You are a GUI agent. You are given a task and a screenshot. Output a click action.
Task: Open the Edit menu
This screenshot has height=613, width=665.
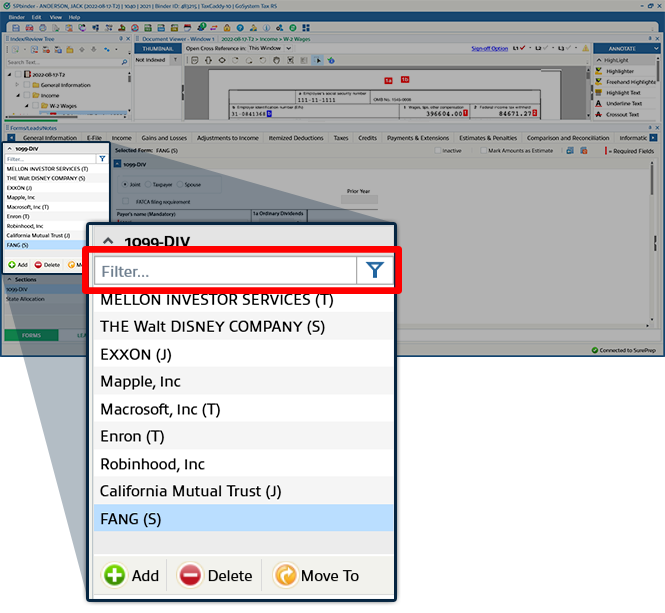pyautogui.click(x=36, y=17)
